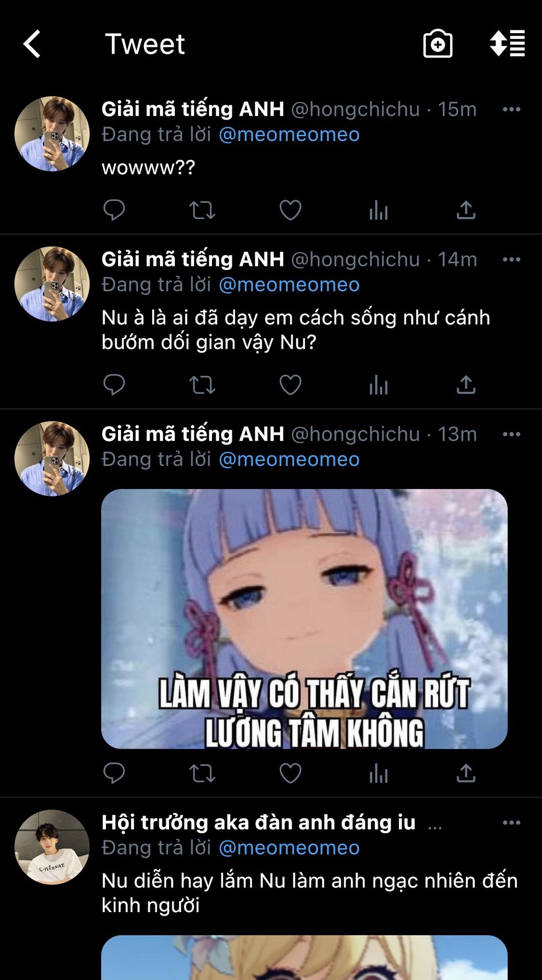The image size is (542, 980).
Task: Open the sort replies icon at top right
Action: tap(507, 43)
